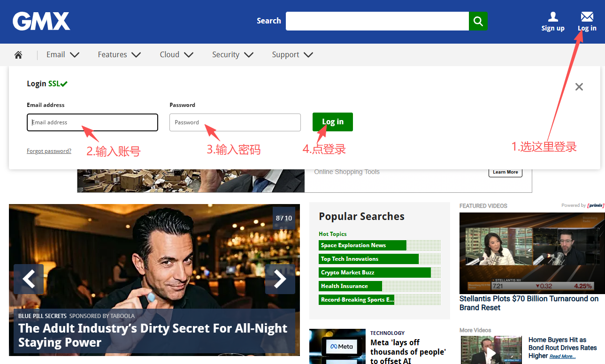Open The Adult Industry's Dirty Secret headline

point(153,335)
